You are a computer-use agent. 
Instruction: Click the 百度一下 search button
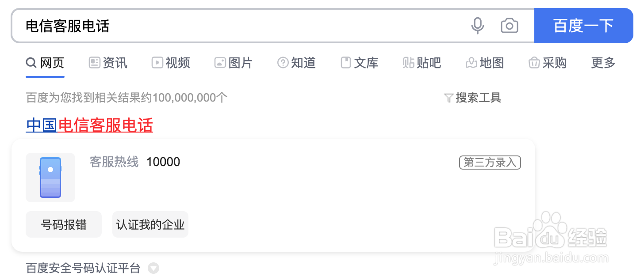(x=583, y=26)
